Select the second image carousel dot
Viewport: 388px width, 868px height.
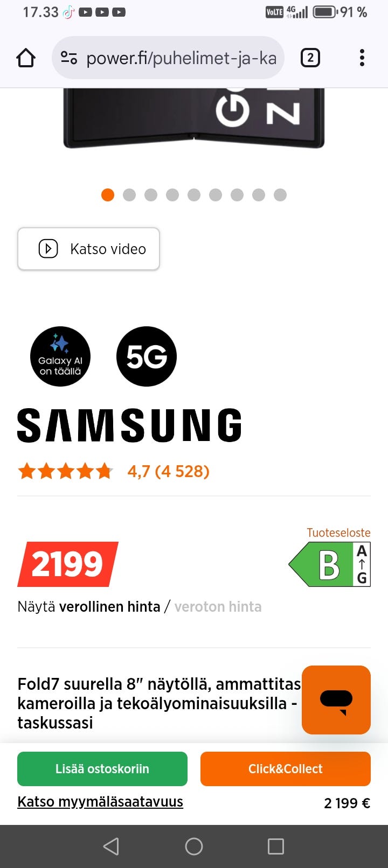point(129,195)
